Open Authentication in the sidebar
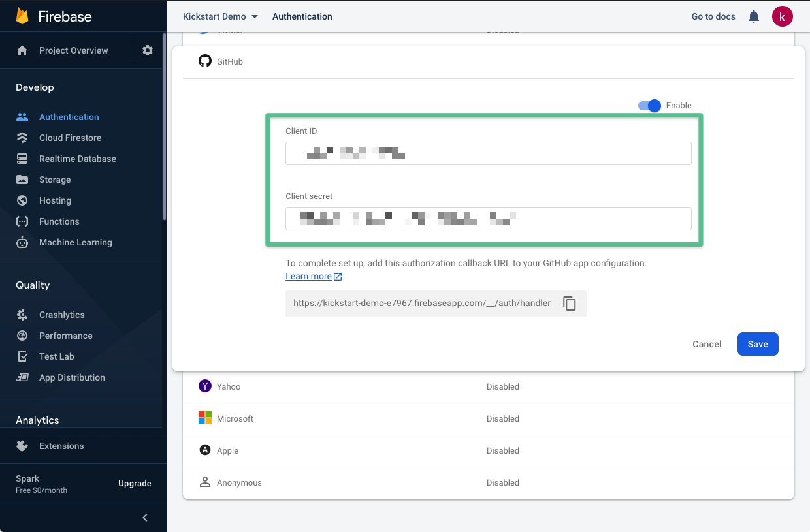Image resolution: width=810 pixels, height=532 pixels. [x=69, y=117]
